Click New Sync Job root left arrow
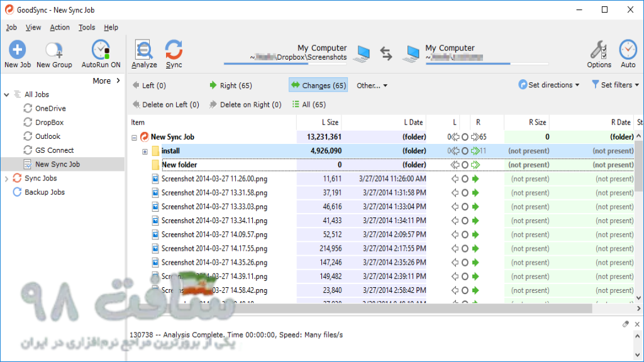Image resolution: width=644 pixels, height=362 pixels. [x=455, y=137]
